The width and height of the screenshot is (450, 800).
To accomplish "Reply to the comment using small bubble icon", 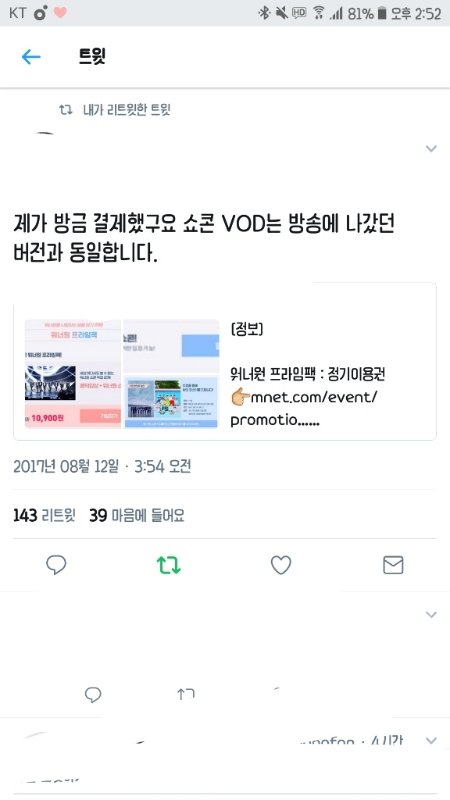I will click(x=92, y=694).
